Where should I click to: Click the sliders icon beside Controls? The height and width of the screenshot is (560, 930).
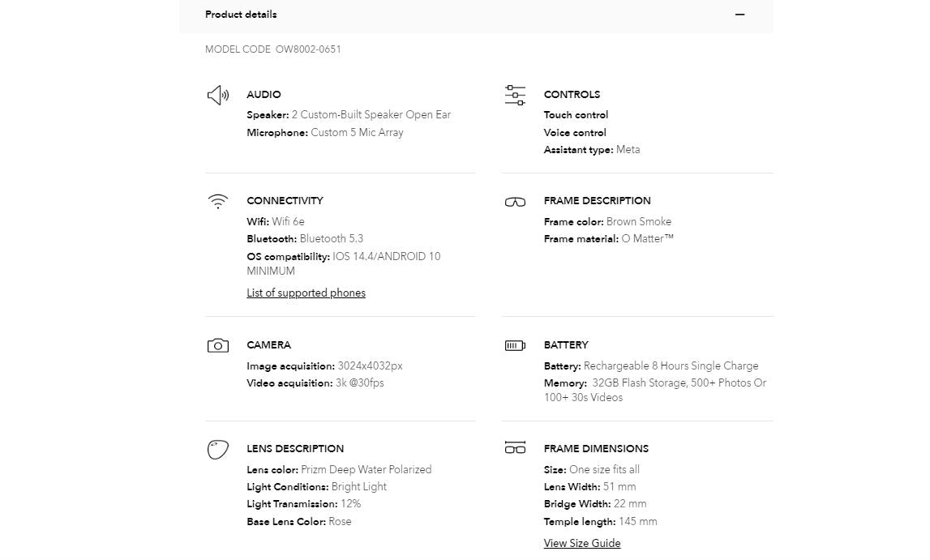pos(515,96)
